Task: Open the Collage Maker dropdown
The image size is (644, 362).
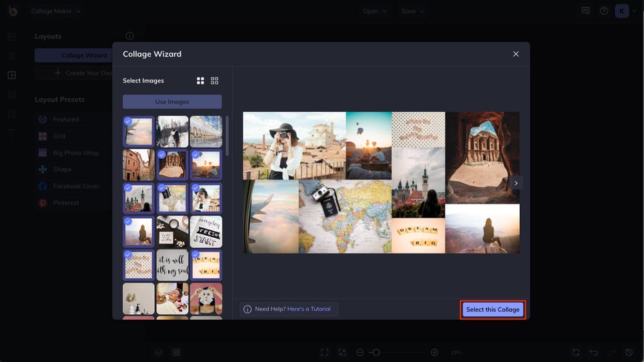Action: [56, 11]
